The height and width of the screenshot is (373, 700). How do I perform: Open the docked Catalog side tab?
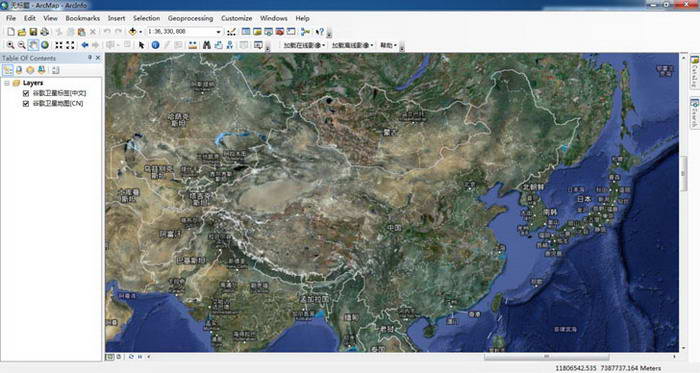coord(695,72)
